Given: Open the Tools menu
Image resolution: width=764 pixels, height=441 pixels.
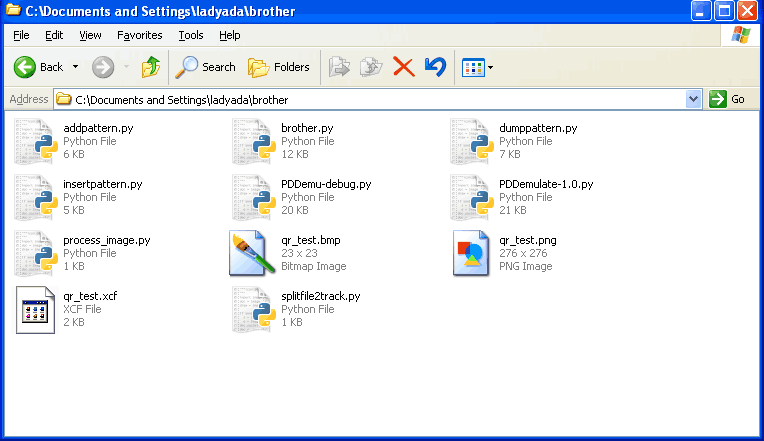Looking at the screenshot, I should (190, 35).
